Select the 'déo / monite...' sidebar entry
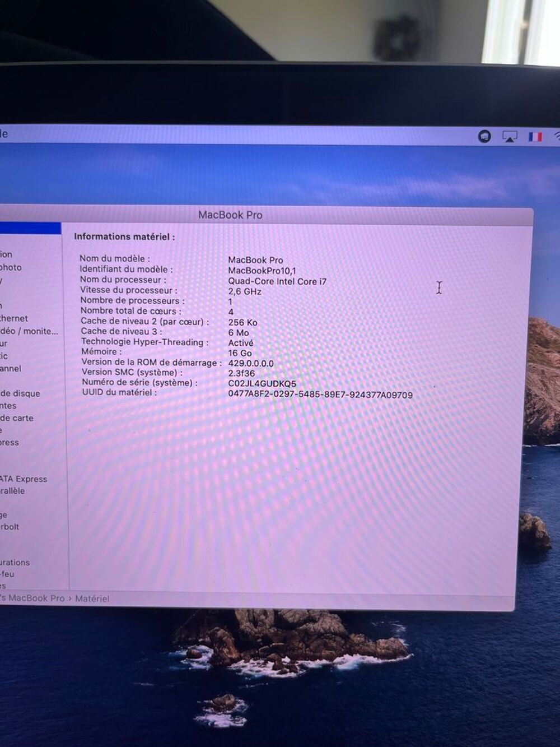 [29, 331]
